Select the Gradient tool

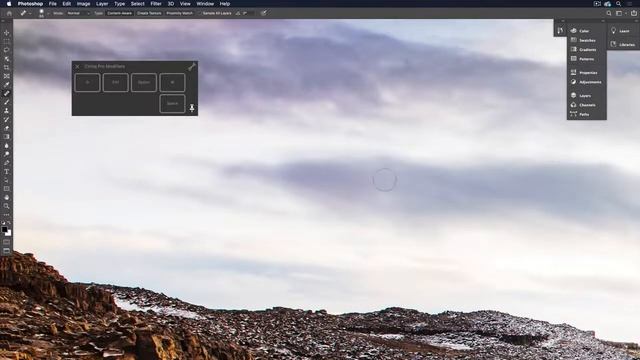pos(7,137)
